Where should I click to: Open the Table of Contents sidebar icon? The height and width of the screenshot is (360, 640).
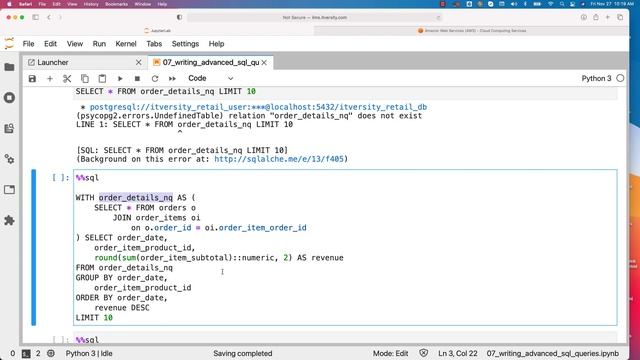coord(9,129)
